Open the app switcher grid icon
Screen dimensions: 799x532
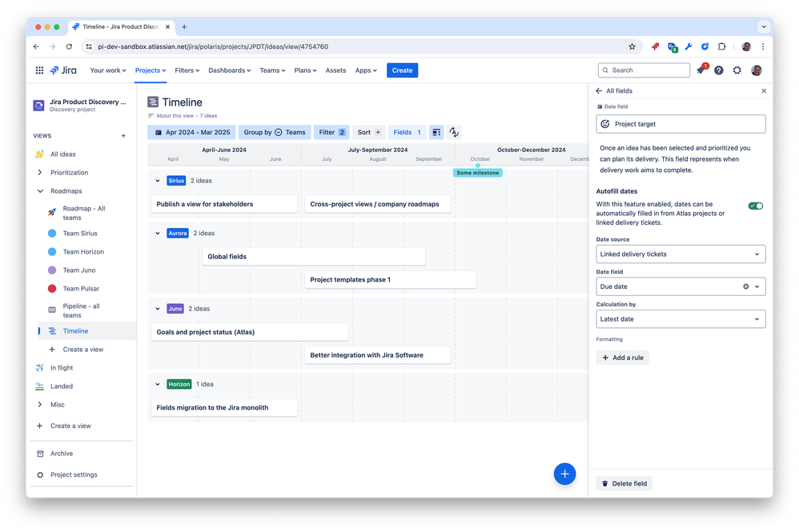pyautogui.click(x=39, y=70)
